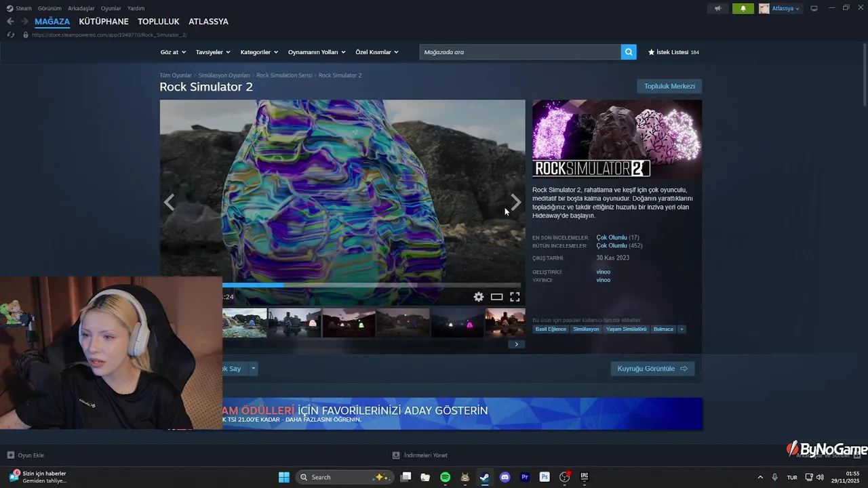
Task: Click the Steam announcements megaphone icon
Action: pyautogui.click(x=717, y=8)
